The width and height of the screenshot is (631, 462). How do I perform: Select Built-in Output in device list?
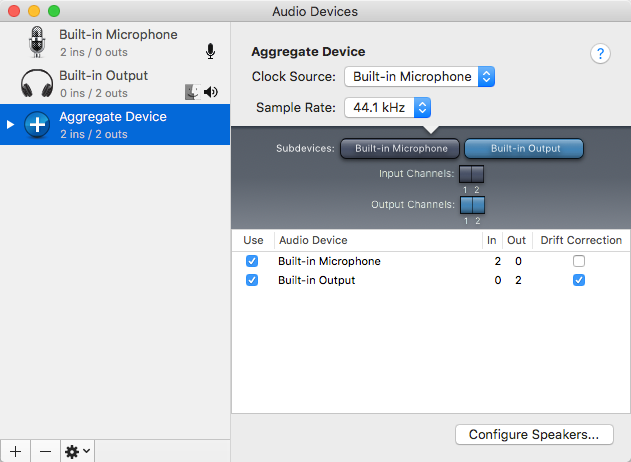(x=115, y=83)
